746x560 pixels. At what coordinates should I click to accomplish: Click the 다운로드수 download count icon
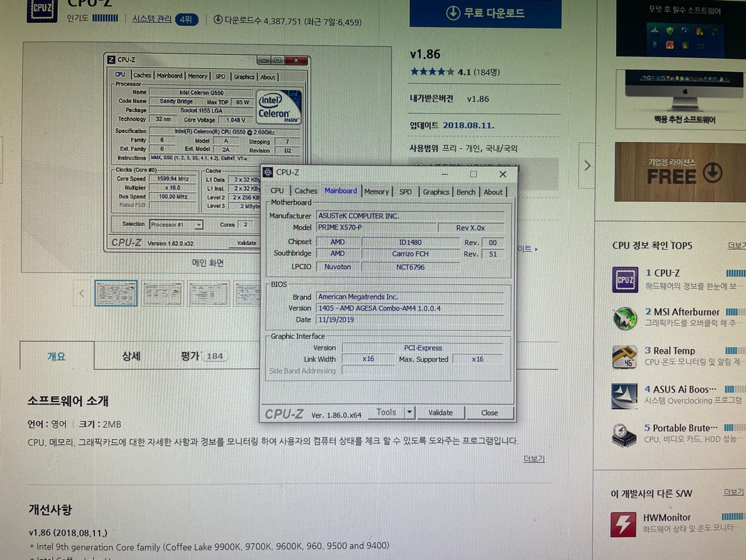(217, 19)
